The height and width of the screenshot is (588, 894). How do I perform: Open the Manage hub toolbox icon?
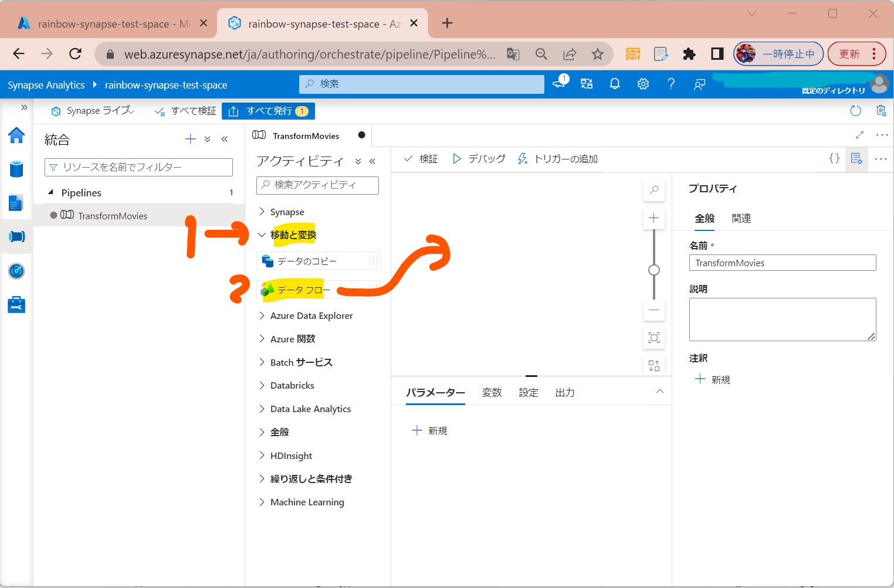[x=16, y=305]
